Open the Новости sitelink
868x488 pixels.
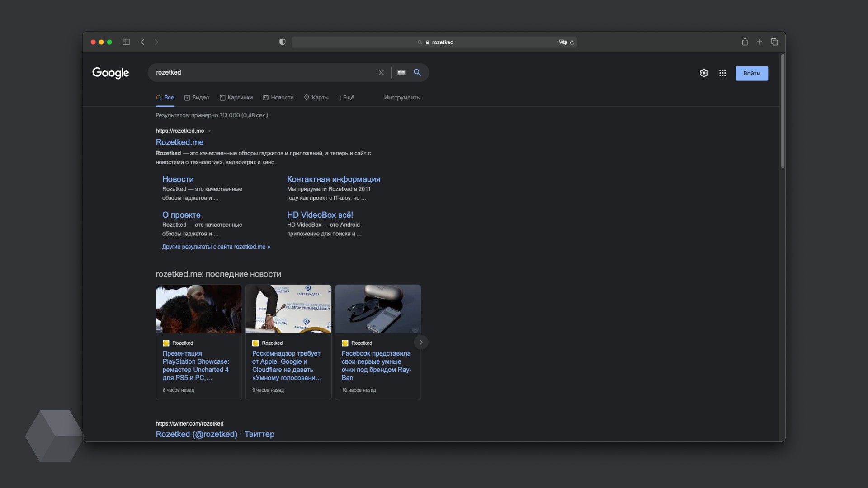(178, 179)
